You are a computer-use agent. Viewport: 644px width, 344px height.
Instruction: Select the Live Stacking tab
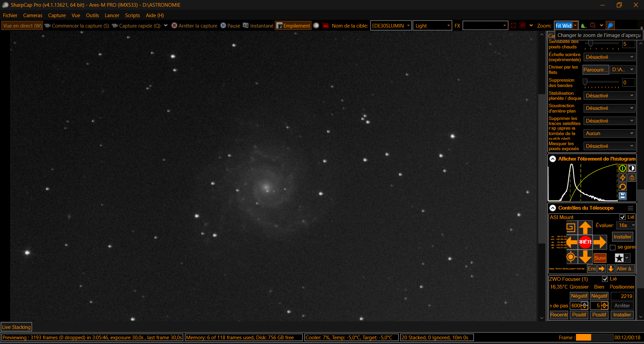point(16,327)
